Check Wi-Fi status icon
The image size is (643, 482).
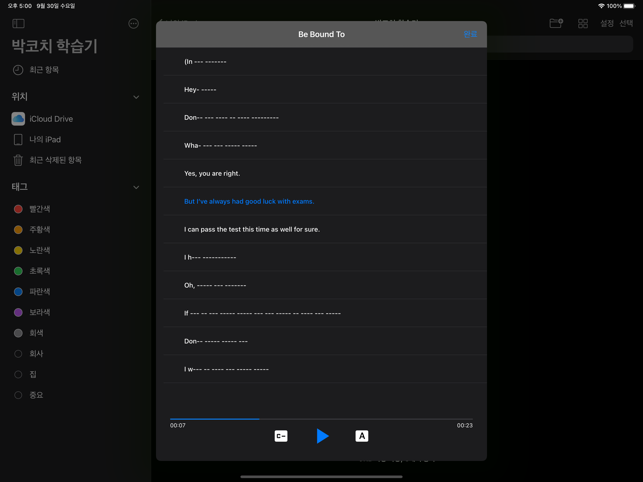(601, 6)
